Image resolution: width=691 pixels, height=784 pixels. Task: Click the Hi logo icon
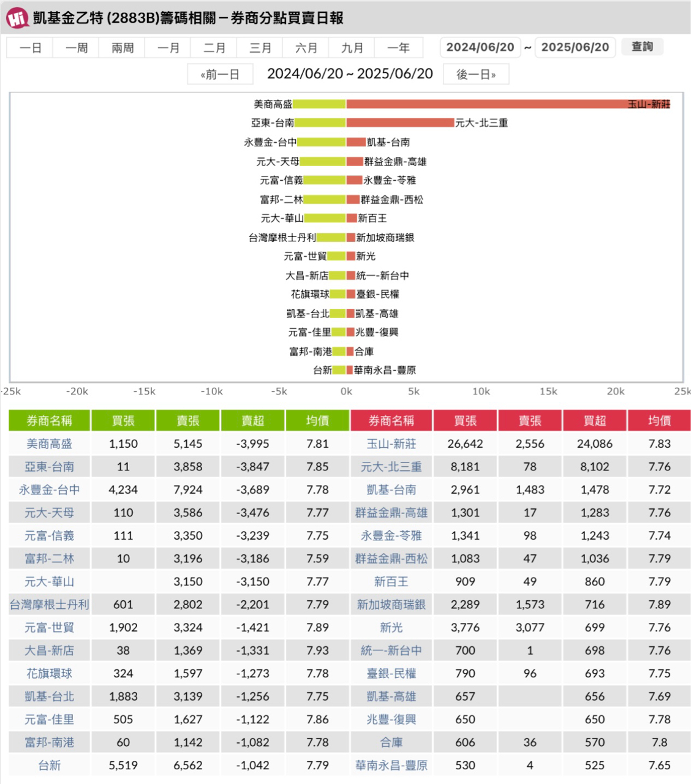coord(17,18)
